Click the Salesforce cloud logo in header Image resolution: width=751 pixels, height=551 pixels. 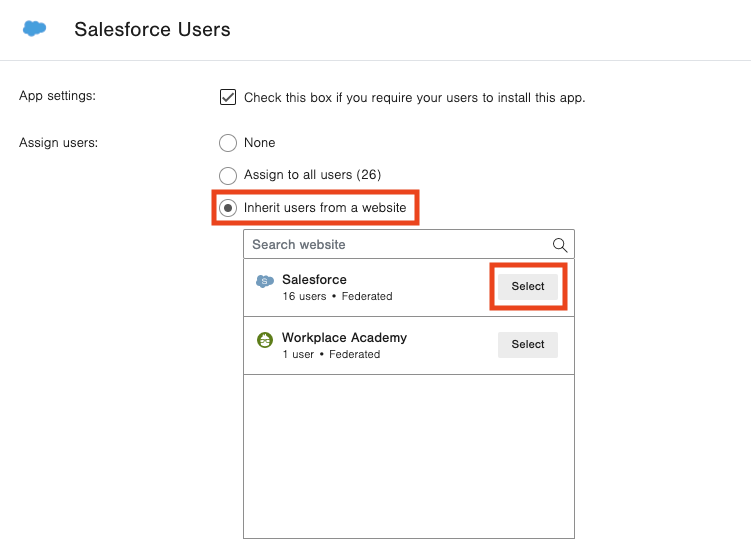[x=34, y=29]
